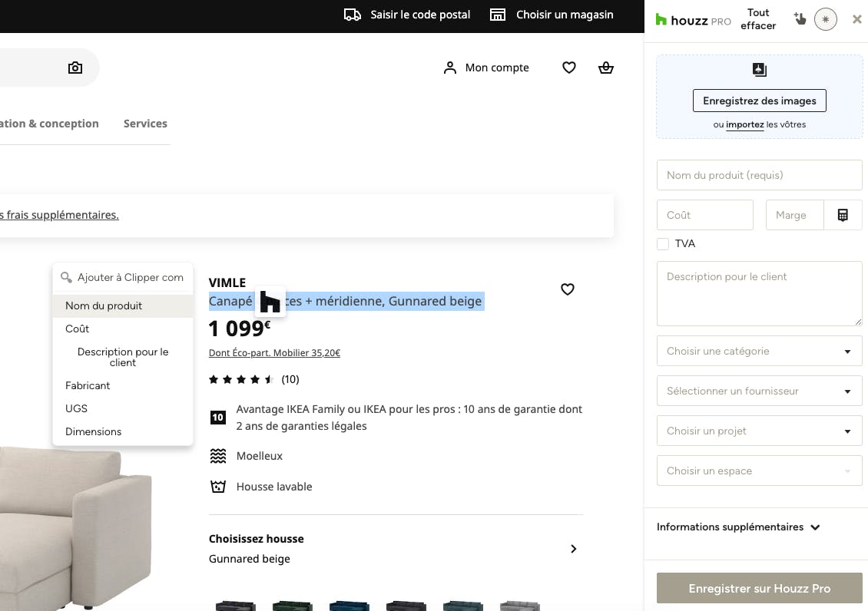Open the shopping basket icon
The height and width of the screenshot is (611, 868).
(x=606, y=68)
